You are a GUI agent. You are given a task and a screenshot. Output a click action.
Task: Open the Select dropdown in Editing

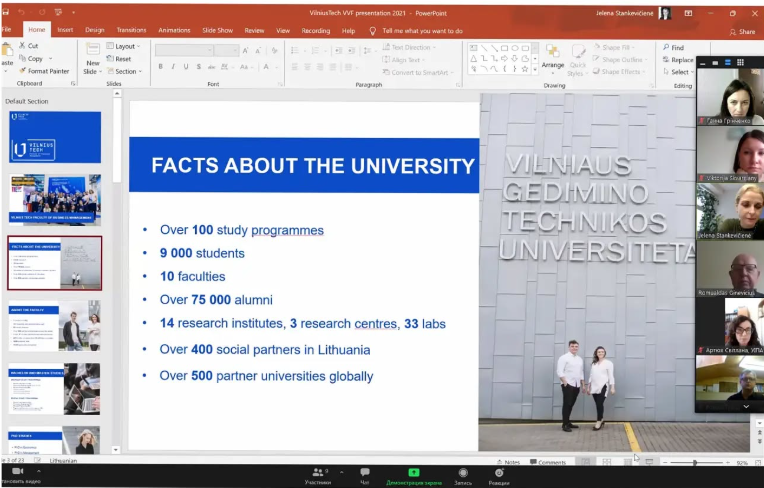tap(678, 72)
